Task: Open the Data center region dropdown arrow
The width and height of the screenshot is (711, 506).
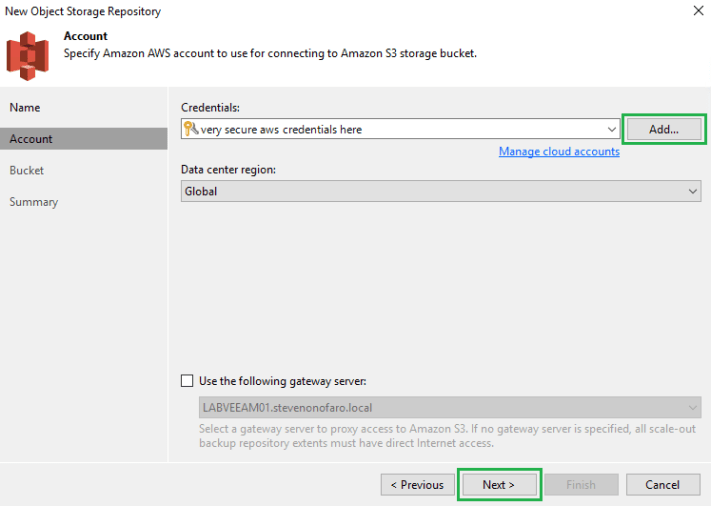Action: 693,191
